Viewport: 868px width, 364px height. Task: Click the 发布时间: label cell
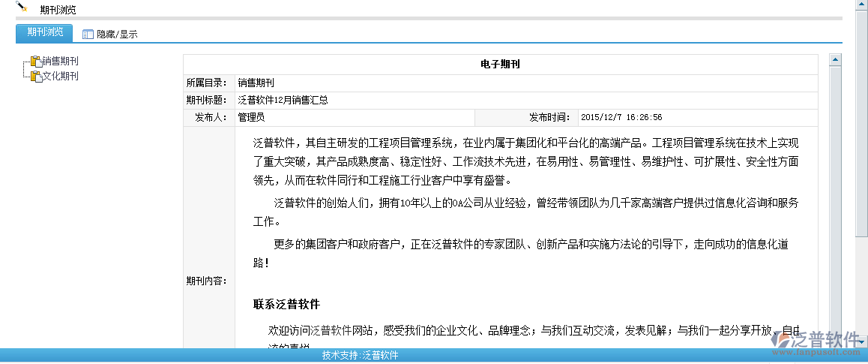pyautogui.click(x=526, y=117)
